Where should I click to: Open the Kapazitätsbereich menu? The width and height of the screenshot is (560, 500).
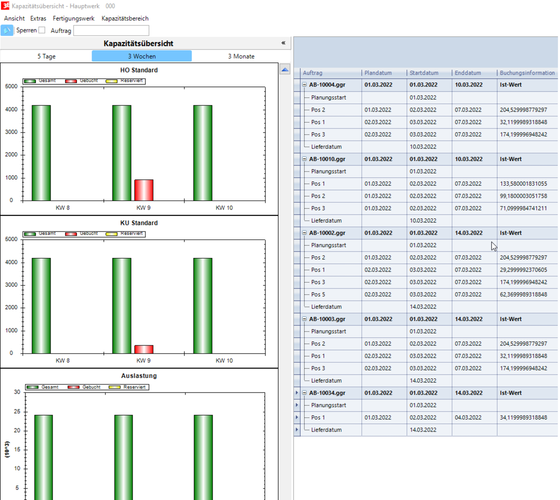(x=125, y=19)
